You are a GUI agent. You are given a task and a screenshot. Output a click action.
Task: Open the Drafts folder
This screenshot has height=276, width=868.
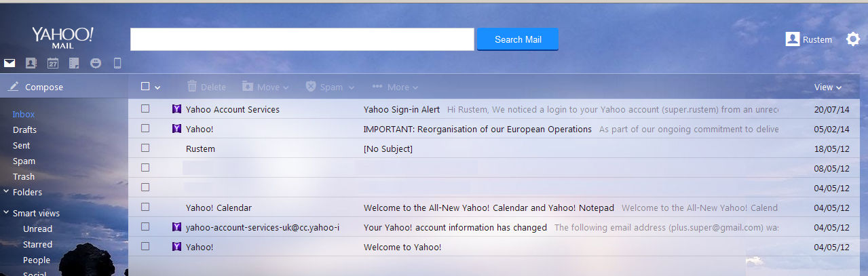(24, 130)
